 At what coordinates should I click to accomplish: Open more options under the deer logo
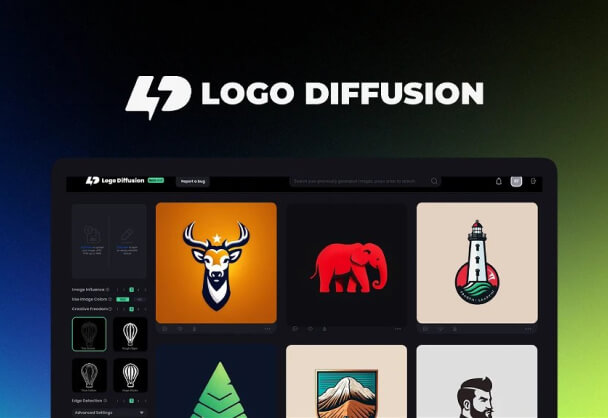pyautogui.click(x=268, y=329)
